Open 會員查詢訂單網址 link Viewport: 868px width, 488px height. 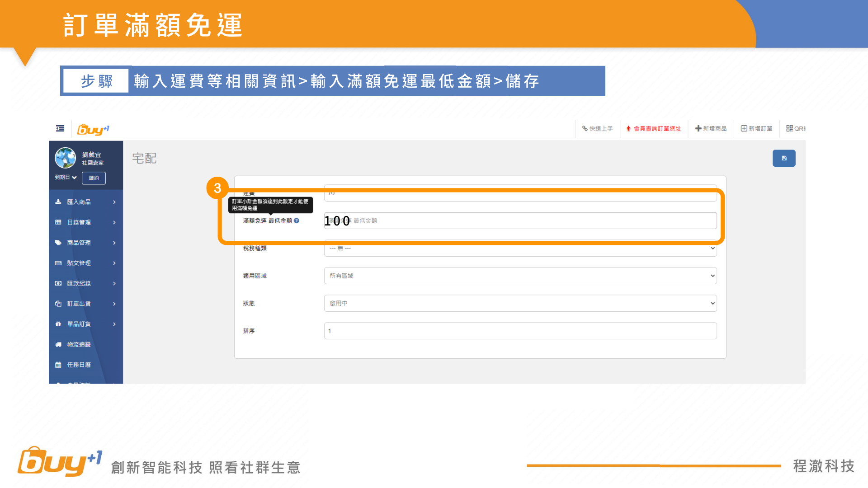pos(654,129)
